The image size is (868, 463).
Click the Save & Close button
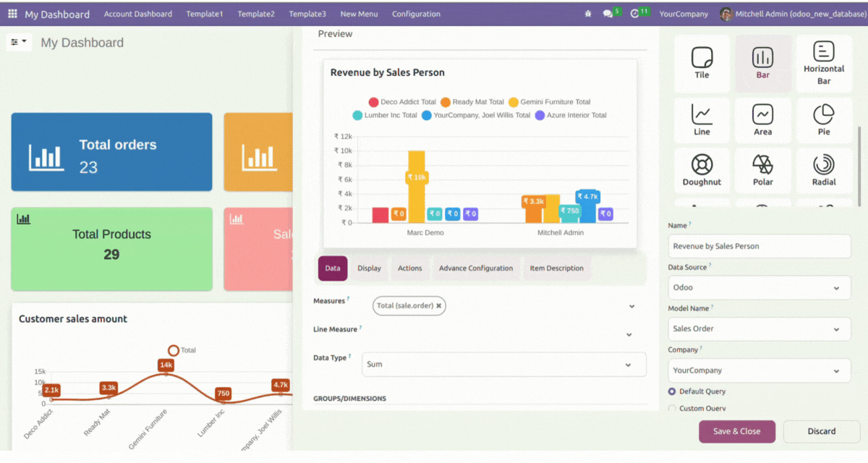pyautogui.click(x=736, y=431)
